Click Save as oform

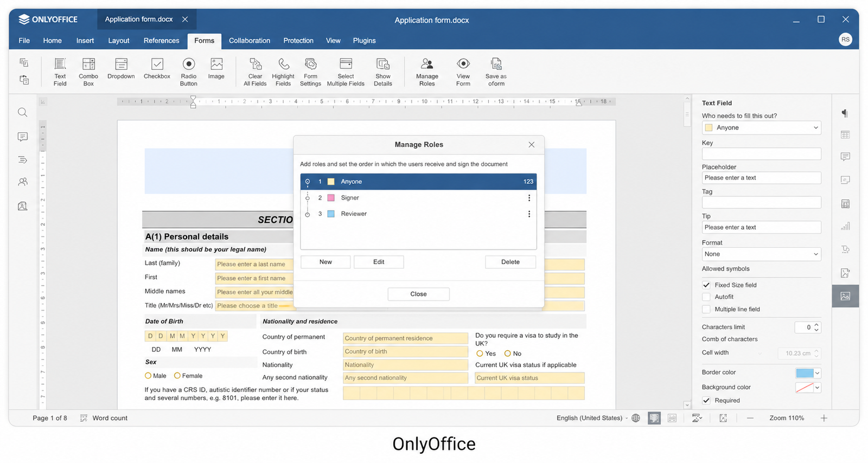496,72
